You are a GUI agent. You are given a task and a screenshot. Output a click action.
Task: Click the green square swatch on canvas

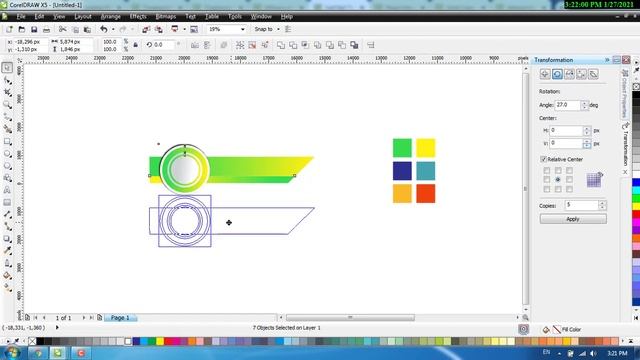pos(402,148)
